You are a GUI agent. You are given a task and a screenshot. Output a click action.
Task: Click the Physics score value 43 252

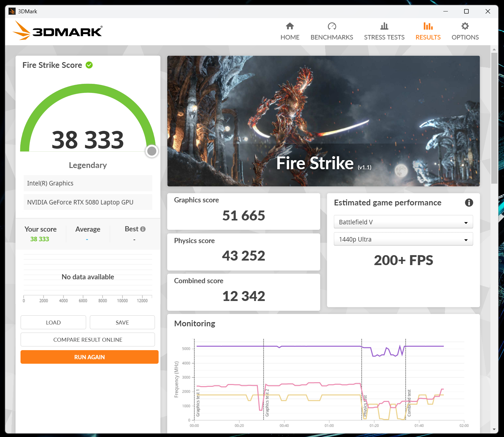pyautogui.click(x=244, y=256)
